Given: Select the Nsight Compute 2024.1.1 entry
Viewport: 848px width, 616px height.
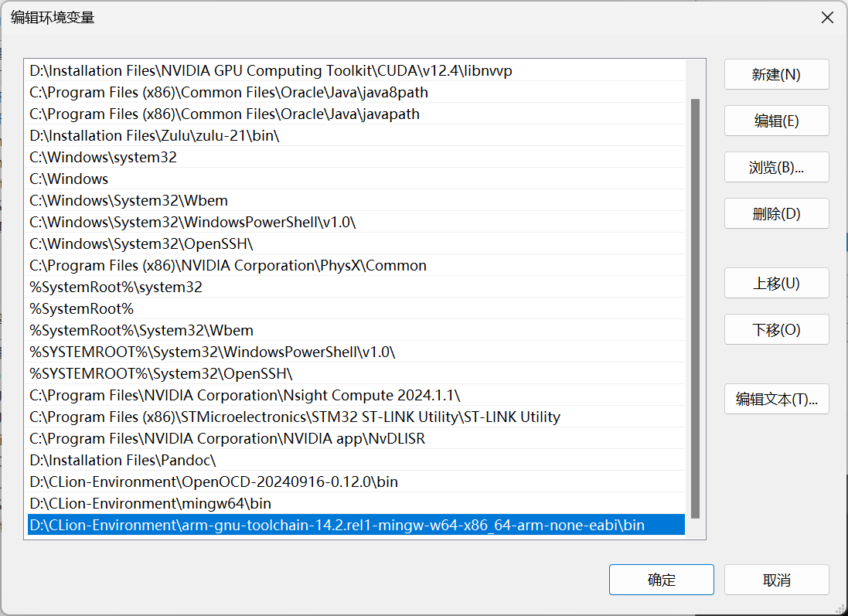Looking at the screenshot, I should [x=356, y=396].
